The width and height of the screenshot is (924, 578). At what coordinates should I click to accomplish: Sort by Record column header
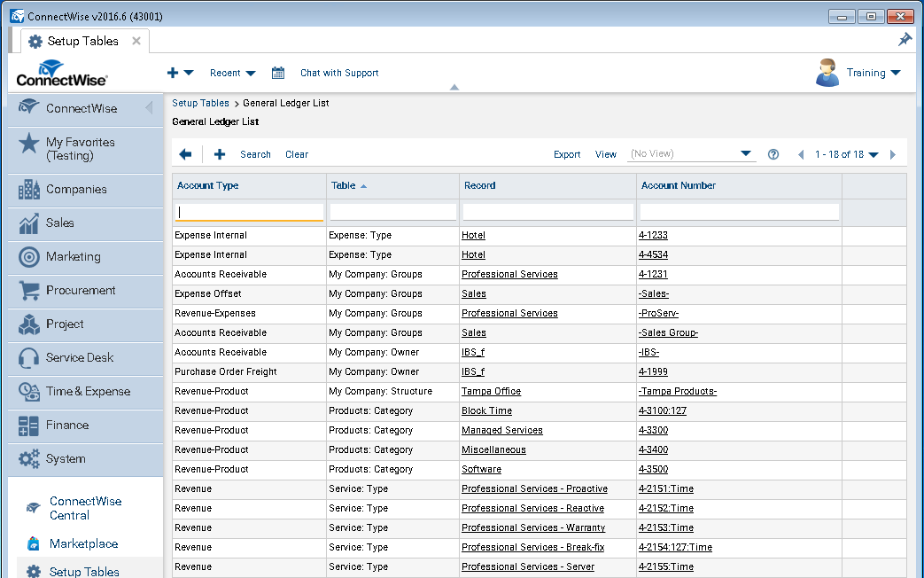pos(479,186)
